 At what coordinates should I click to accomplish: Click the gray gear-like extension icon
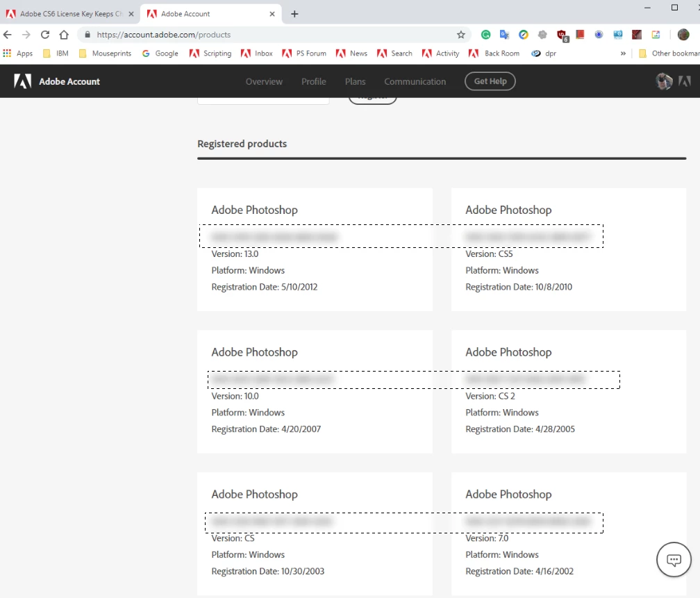(x=542, y=35)
